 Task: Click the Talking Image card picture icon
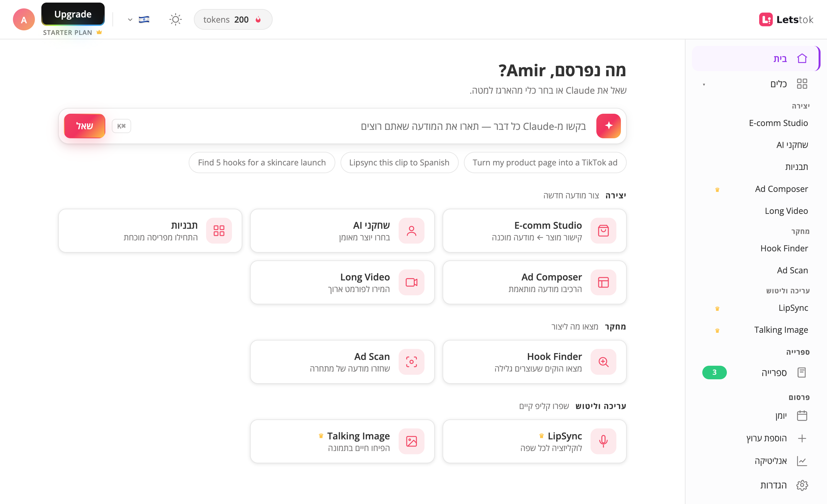(412, 441)
